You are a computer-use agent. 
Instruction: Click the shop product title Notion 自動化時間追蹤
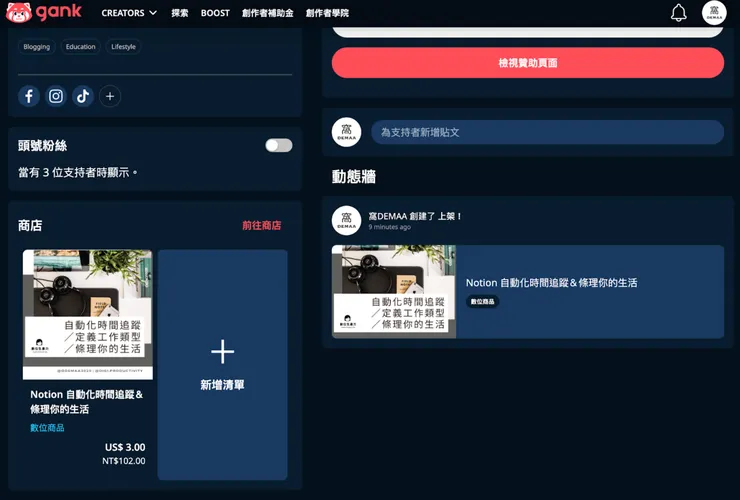point(86,401)
